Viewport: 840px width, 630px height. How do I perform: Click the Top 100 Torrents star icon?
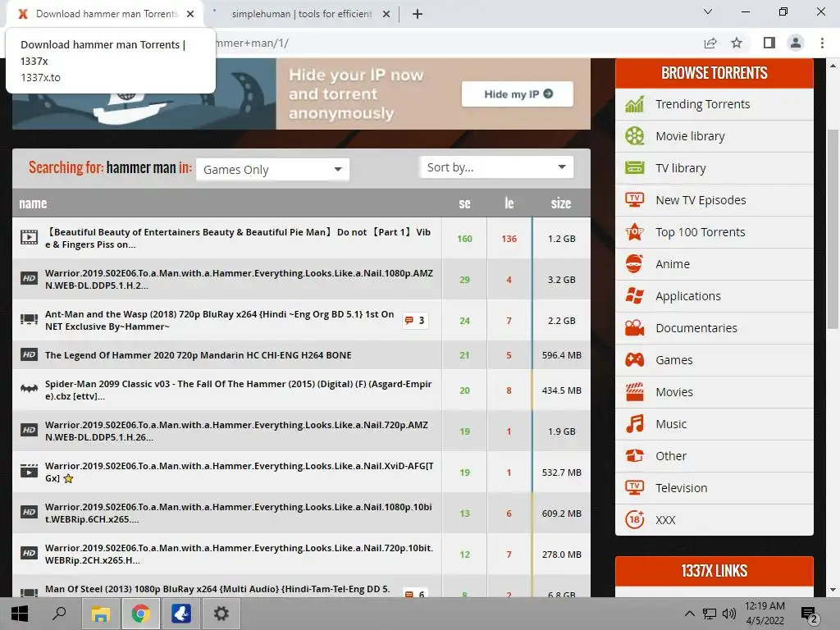point(634,232)
